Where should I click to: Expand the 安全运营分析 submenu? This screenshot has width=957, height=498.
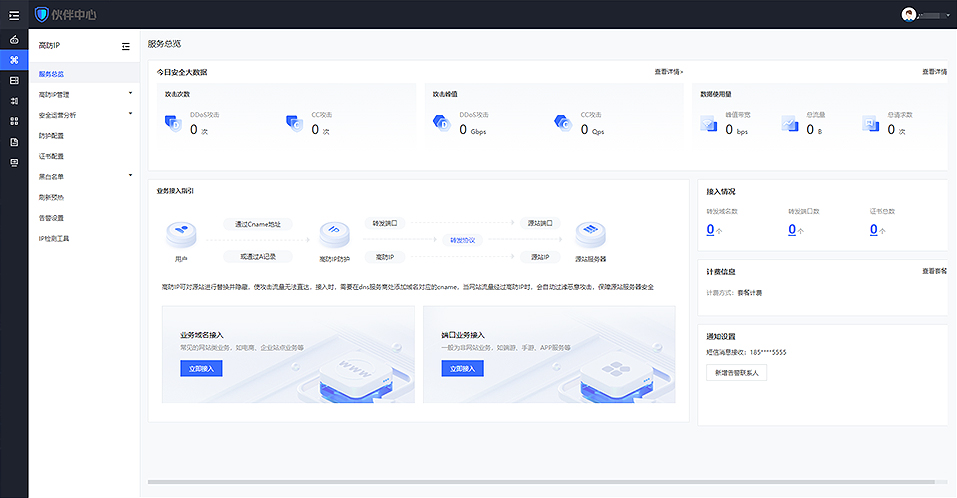point(130,114)
